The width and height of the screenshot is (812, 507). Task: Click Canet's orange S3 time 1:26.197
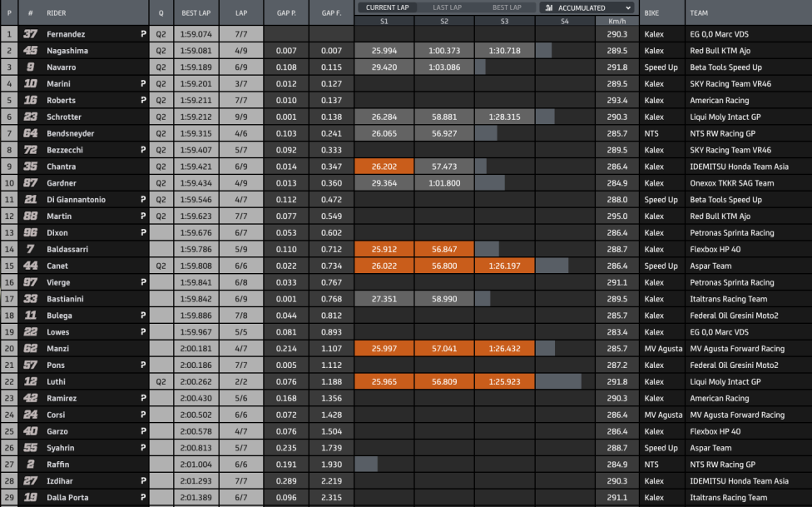coord(504,266)
